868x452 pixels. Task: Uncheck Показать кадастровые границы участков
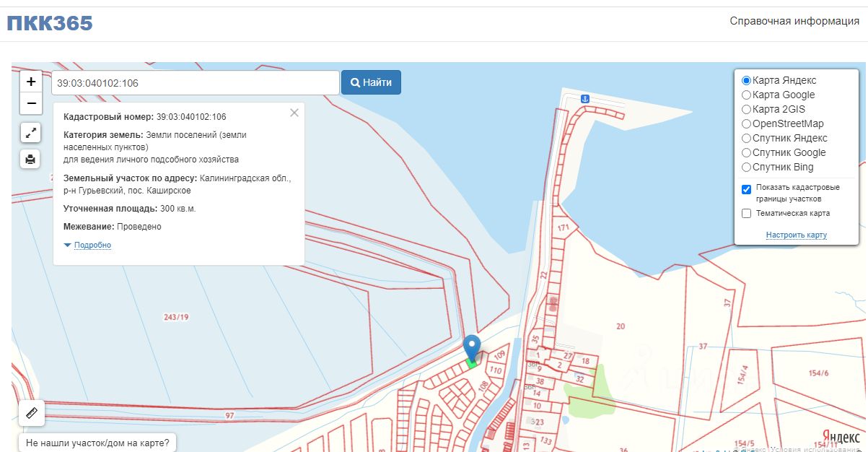[747, 189]
